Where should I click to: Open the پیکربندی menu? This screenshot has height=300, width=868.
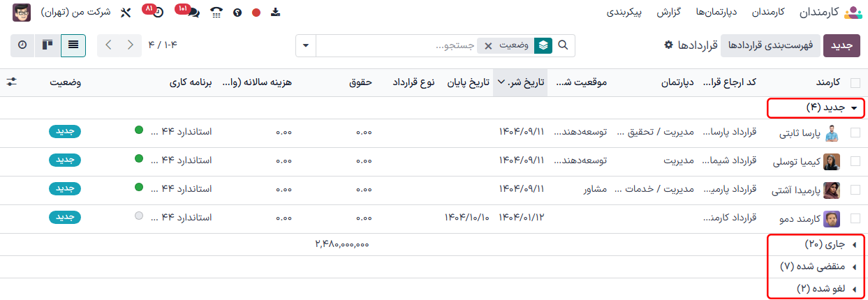[624, 13]
